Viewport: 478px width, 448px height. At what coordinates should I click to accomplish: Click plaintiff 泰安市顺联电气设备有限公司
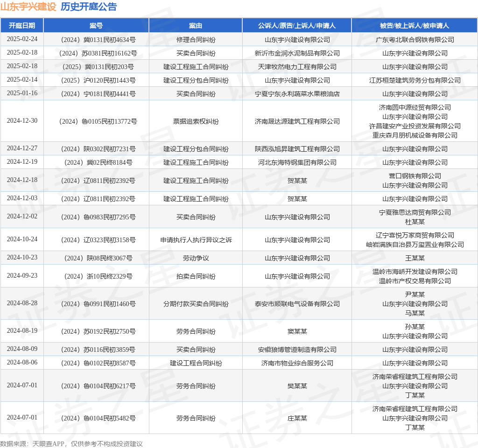click(x=297, y=304)
